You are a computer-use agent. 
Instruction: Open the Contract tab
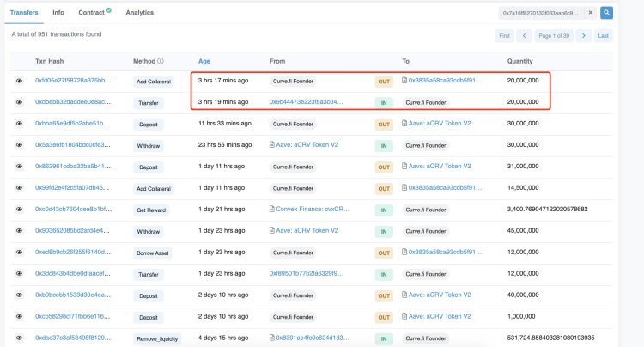92,13
